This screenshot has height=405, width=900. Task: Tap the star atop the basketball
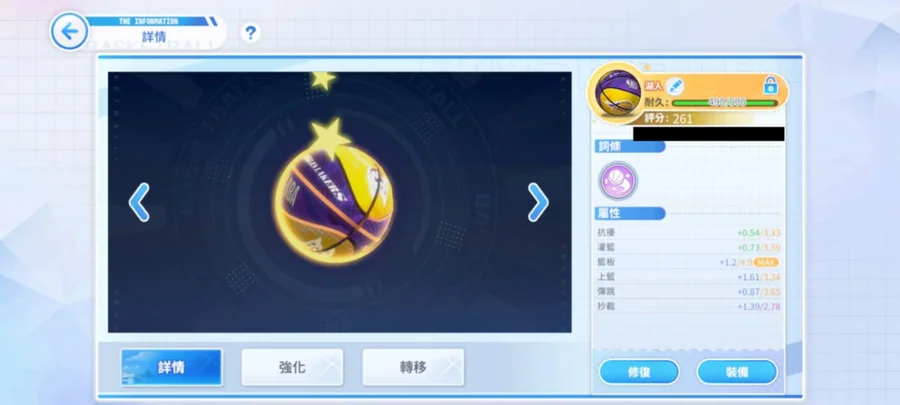point(329,137)
